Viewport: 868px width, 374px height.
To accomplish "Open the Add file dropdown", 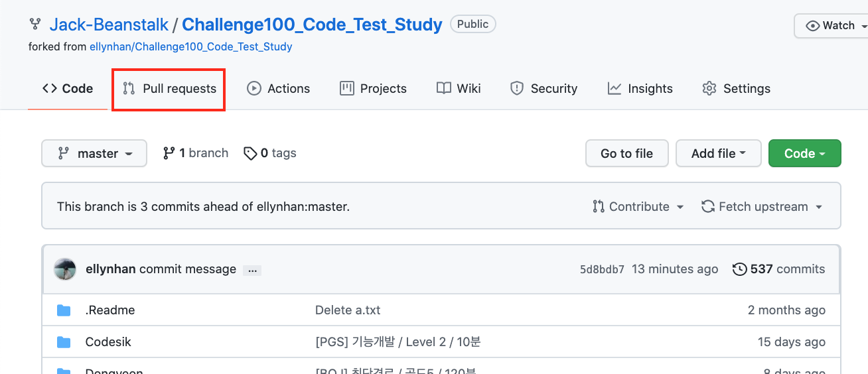I will pyautogui.click(x=719, y=153).
